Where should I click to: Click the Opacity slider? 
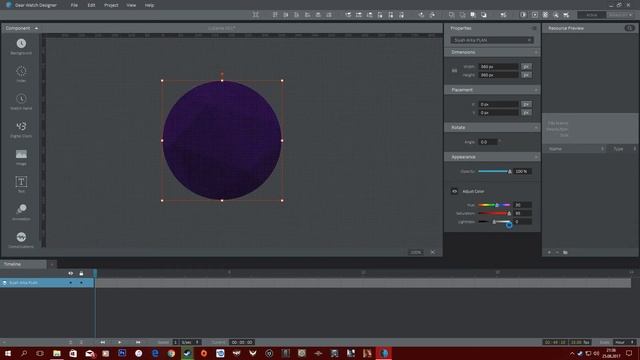pos(494,171)
